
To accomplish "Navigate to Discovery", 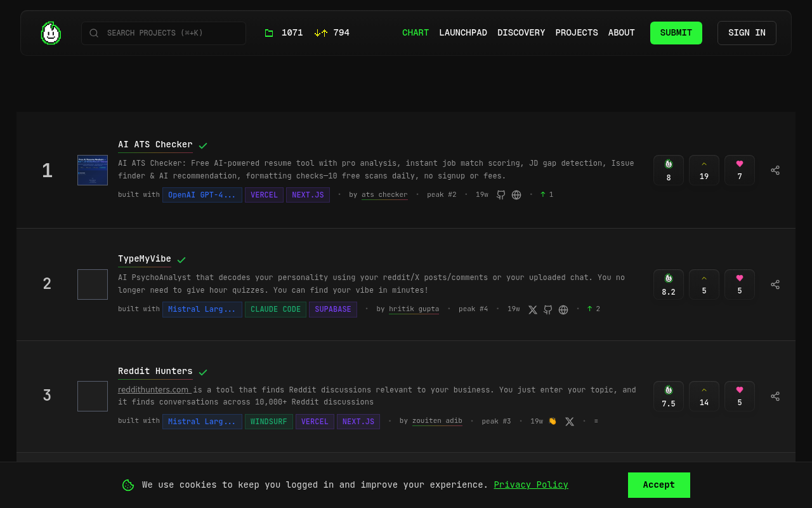I will tap(521, 33).
